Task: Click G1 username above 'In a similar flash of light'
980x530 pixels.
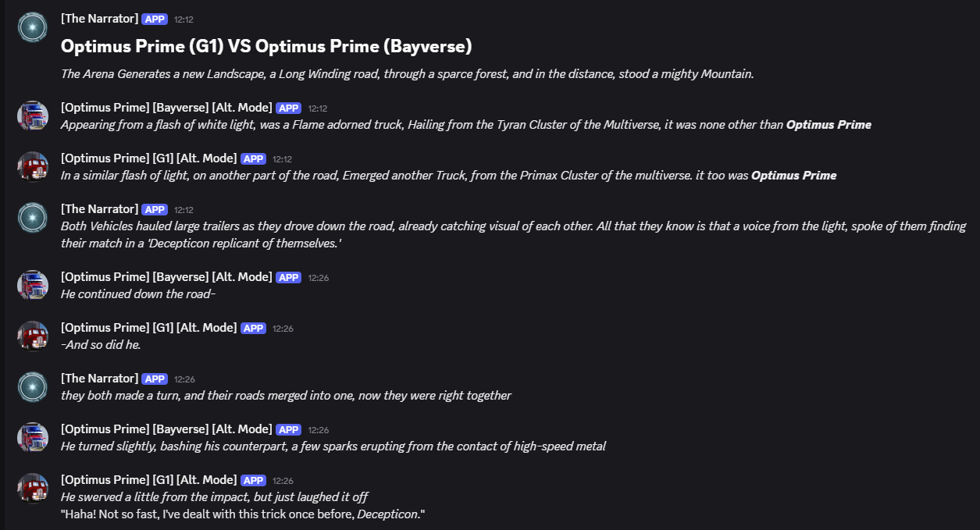Action: 148,158
